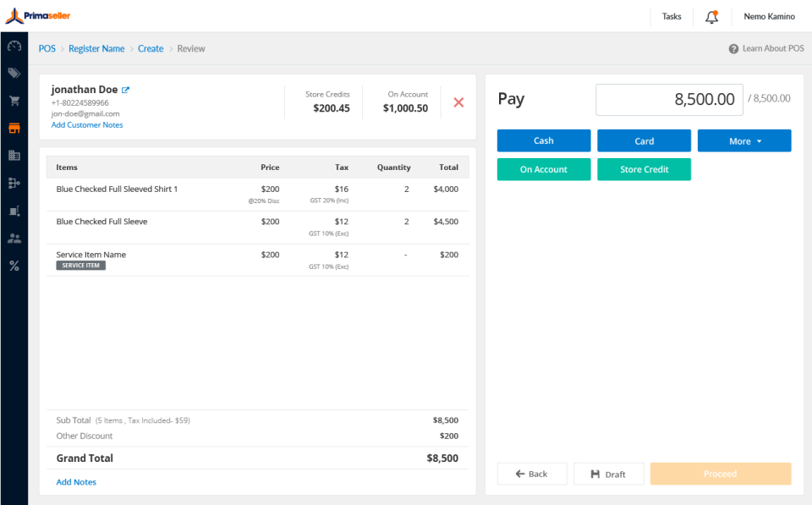The width and height of the screenshot is (812, 505).
Task: Select Store Credit payment button
Action: pos(644,170)
